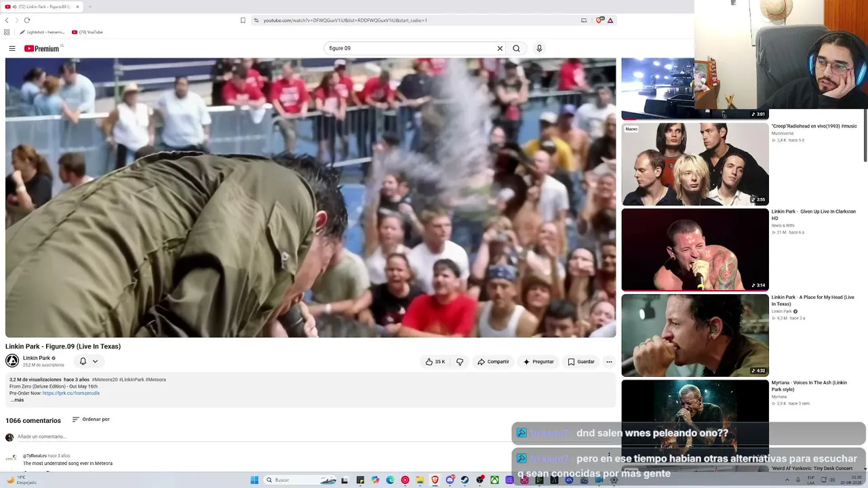Open the lprk.co/fromzerodlx pre-order link
The width and height of the screenshot is (868, 488).
71,393
